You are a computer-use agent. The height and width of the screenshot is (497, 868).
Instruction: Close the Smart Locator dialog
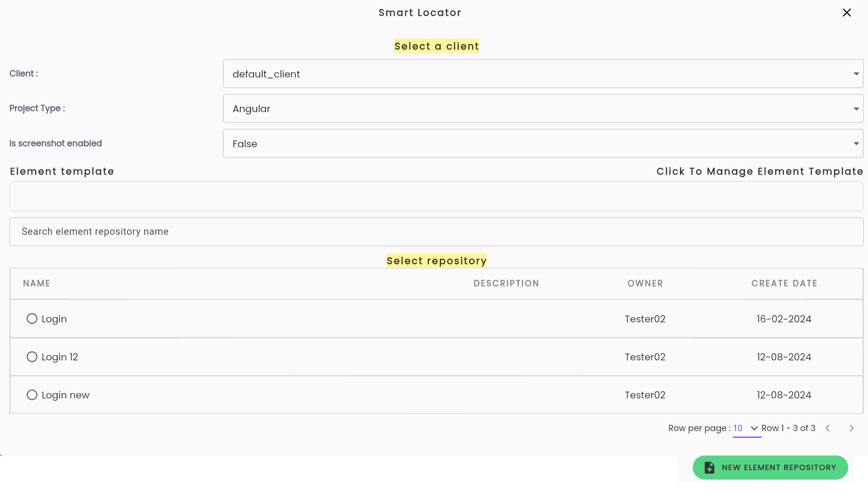click(847, 13)
